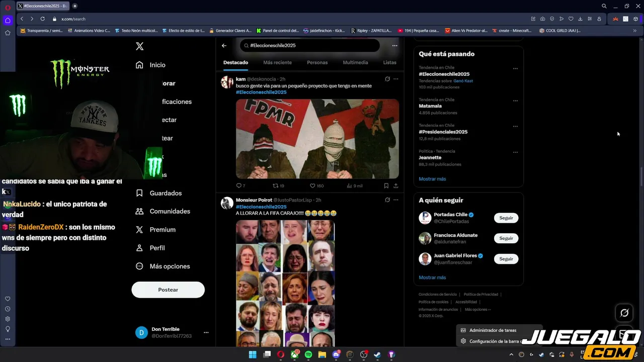Open Spotify from the taskbar
The image size is (644, 362).
[308, 354]
